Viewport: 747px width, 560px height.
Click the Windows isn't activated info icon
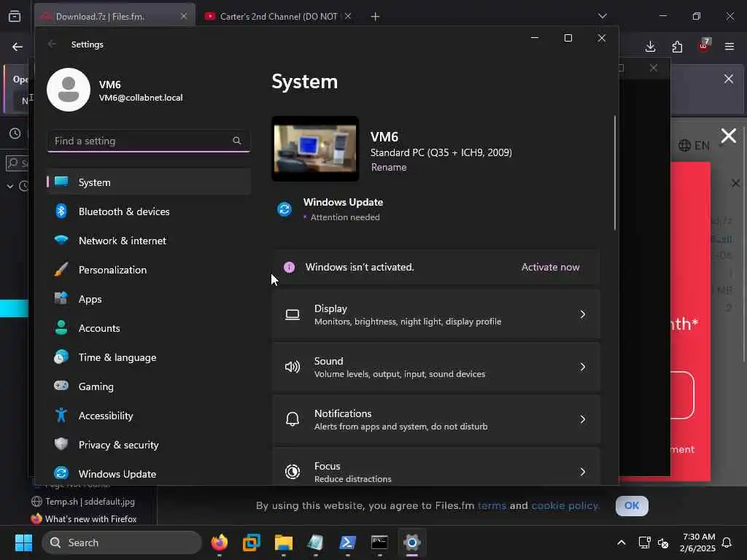[x=289, y=267]
